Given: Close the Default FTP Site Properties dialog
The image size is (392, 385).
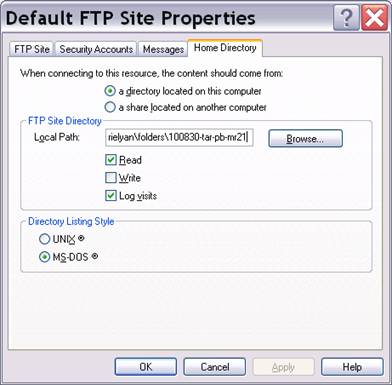Looking at the screenshot, I should [375, 18].
